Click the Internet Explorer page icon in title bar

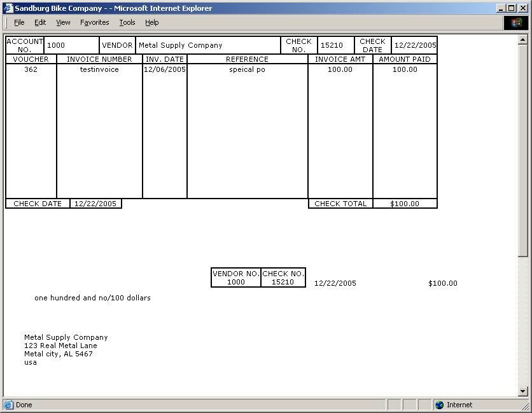coord(8,8)
